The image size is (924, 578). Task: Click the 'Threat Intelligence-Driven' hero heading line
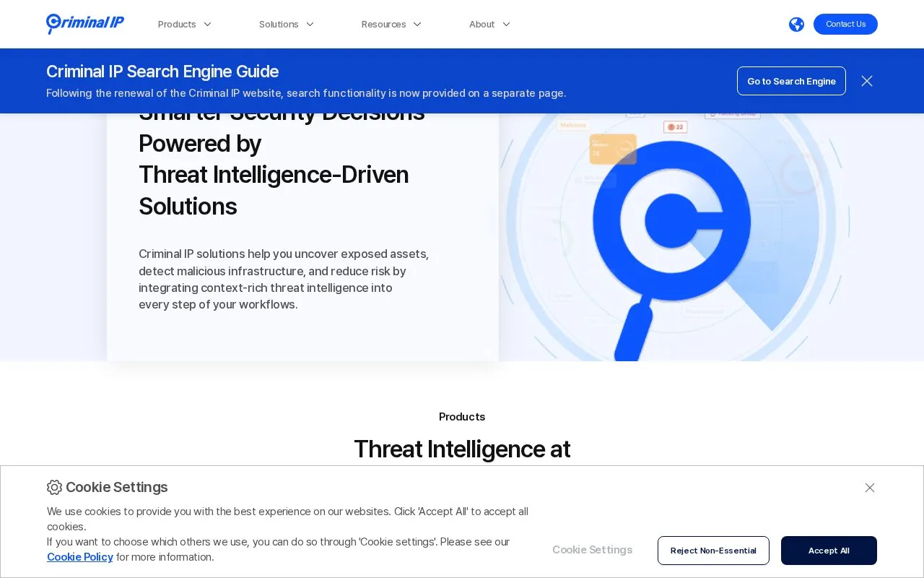pos(274,175)
